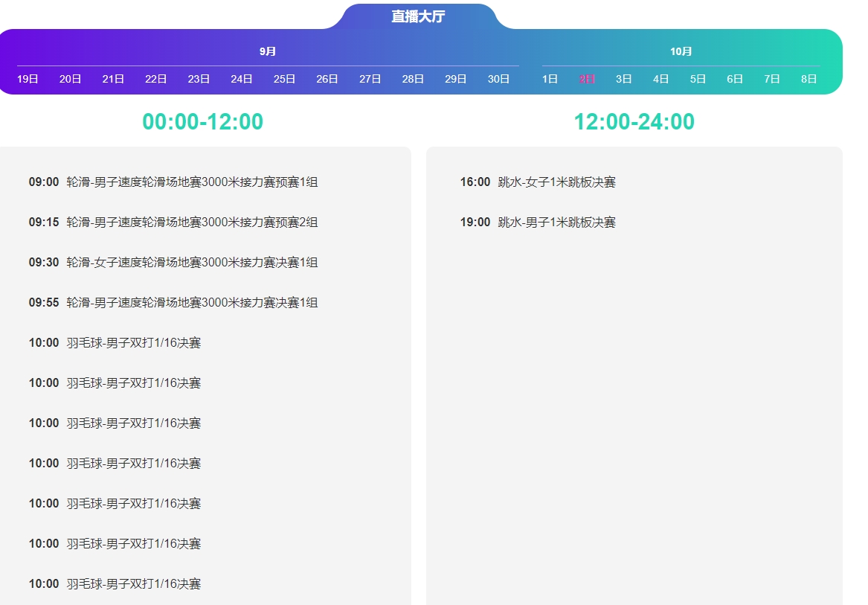Image resolution: width=868 pixels, height=605 pixels.
Task: Click the 12:00-24:00 time heading
Action: (634, 122)
